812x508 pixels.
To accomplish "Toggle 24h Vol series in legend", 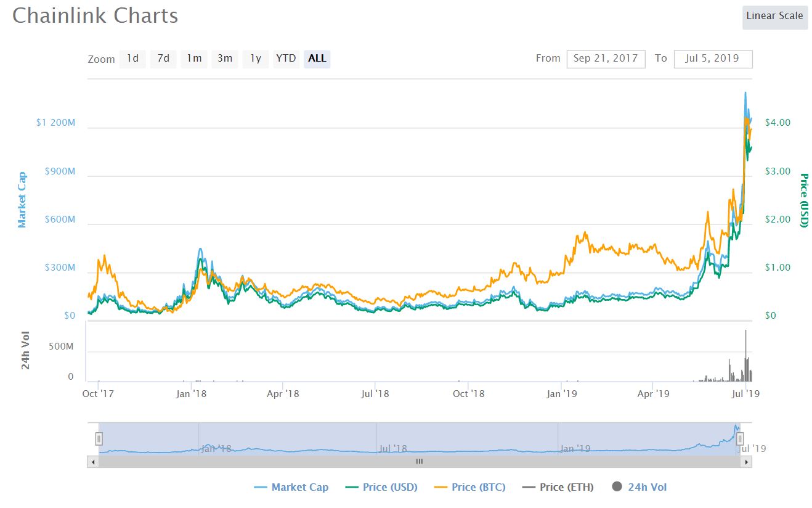I will (639, 487).
